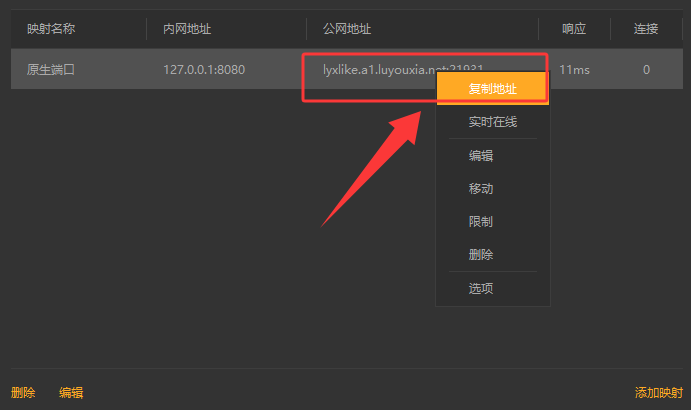Click the 连接 column header
The width and height of the screenshot is (691, 410).
[646, 29]
